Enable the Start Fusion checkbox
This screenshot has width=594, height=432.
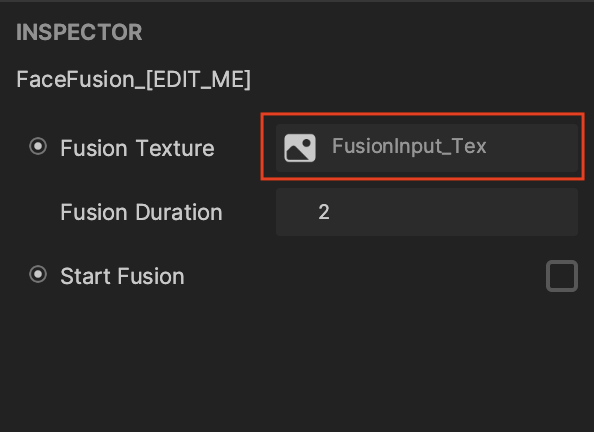pyautogui.click(x=562, y=276)
